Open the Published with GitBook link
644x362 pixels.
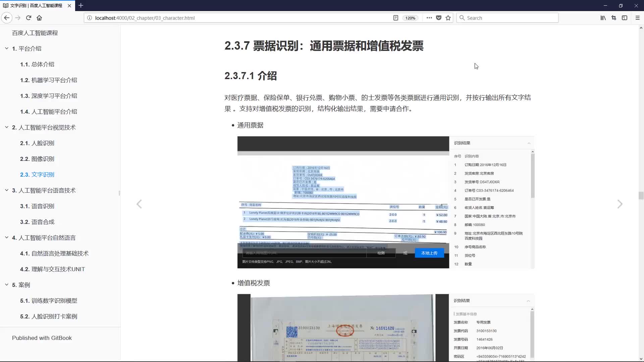pos(42,338)
